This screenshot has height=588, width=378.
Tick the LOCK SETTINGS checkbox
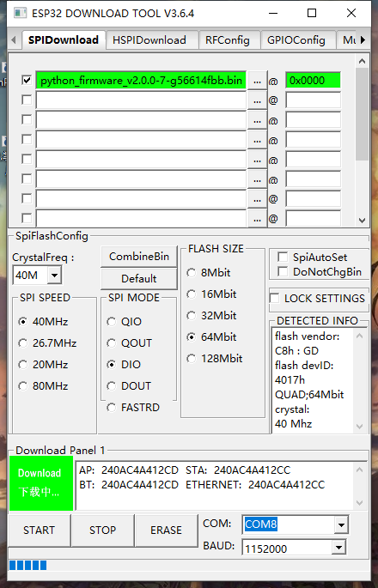275,299
